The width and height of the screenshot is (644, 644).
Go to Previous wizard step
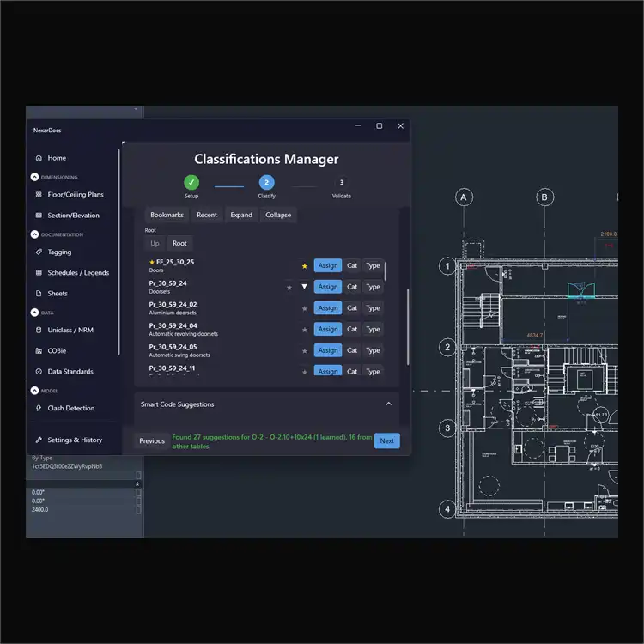(x=152, y=440)
